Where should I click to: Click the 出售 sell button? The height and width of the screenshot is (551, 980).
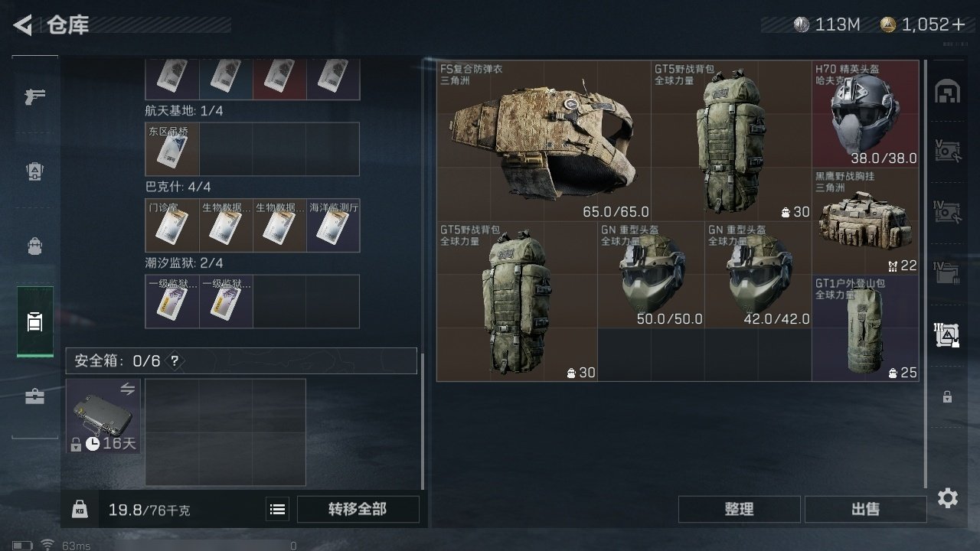pyautogui.click(x=865, y=509)
